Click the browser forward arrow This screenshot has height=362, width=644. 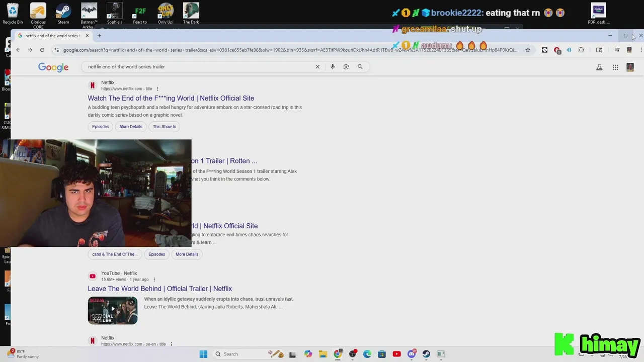(30, 50)
